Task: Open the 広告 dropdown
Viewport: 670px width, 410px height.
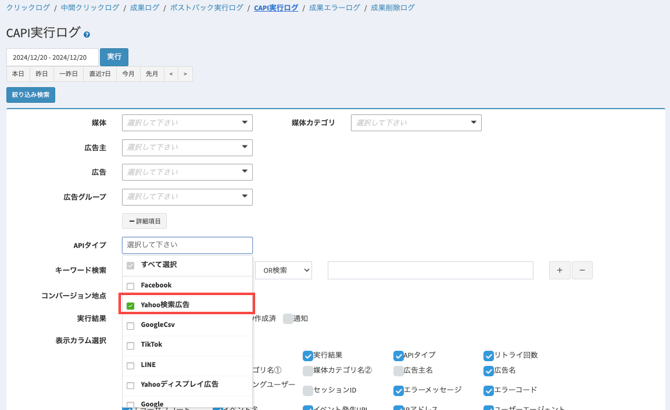Action: pyautogui.click(x=187, y=172)
